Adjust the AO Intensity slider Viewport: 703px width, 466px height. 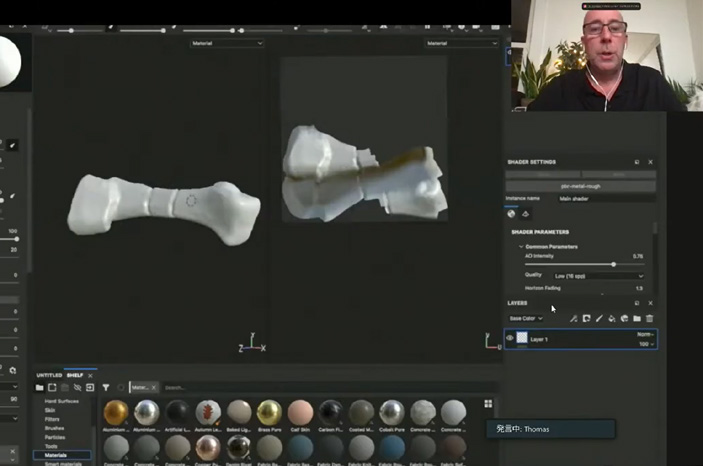pos(613,264)
